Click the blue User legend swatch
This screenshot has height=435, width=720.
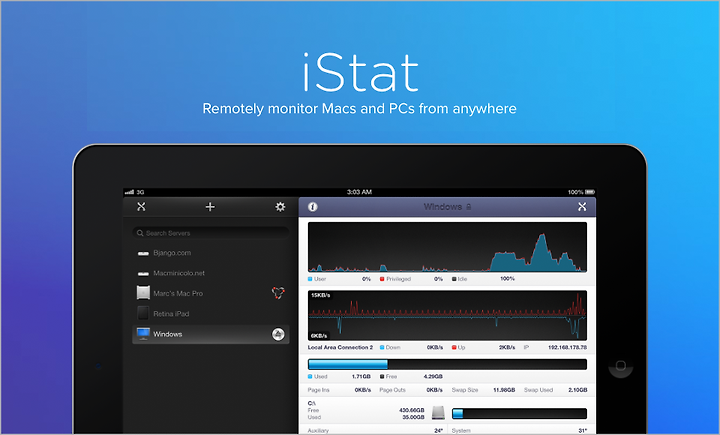[310, 279]
